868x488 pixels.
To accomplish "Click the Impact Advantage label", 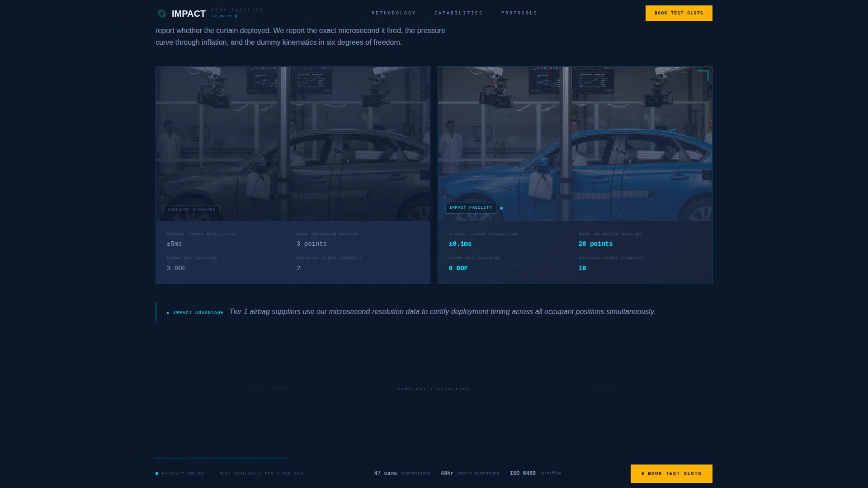I will coord(195,313).
